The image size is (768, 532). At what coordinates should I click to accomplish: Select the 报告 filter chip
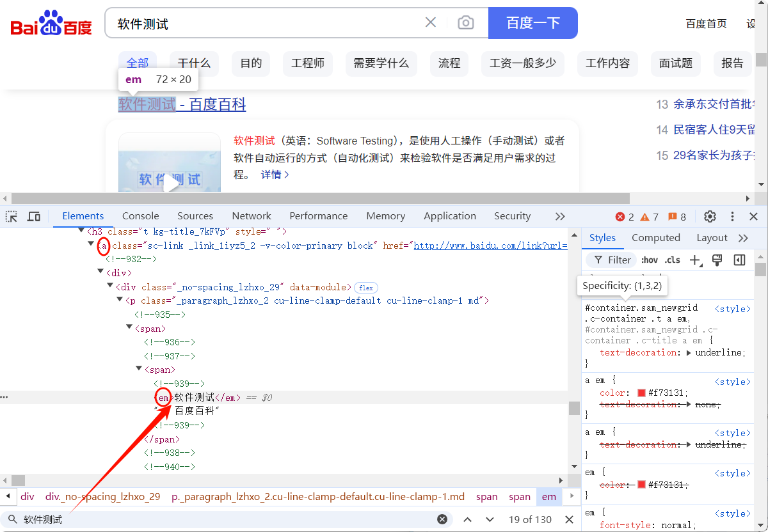pos(732,63)
